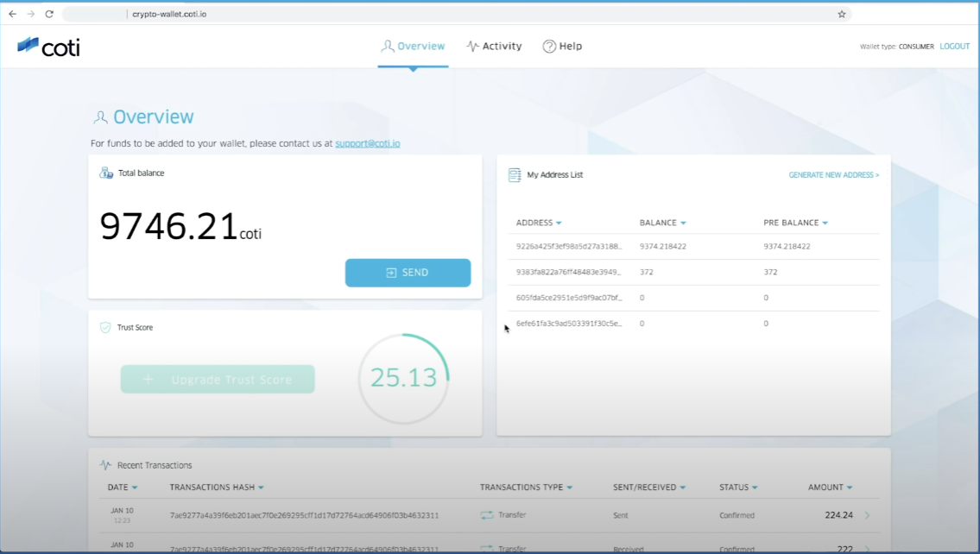Image resolution: width=980 pixels, height=554 pixels.
Task: Click the Overview heading person icon
Action: click(100, 116)
